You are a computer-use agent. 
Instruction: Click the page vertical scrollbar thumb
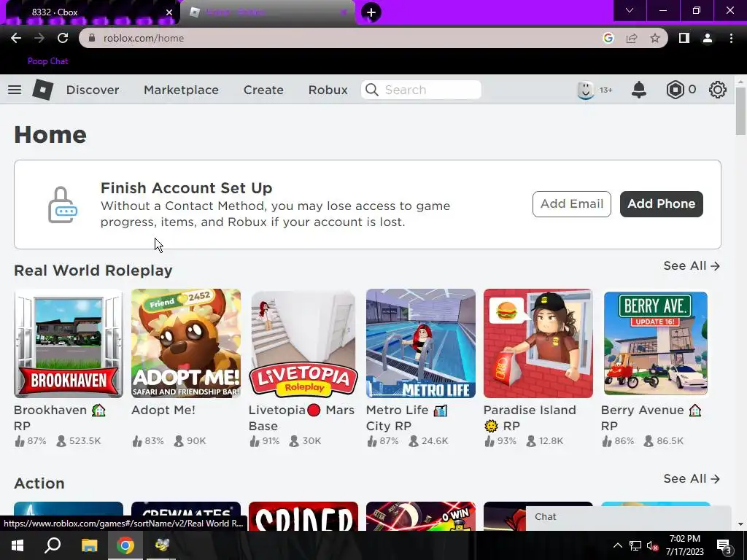(x=740, y=112)
